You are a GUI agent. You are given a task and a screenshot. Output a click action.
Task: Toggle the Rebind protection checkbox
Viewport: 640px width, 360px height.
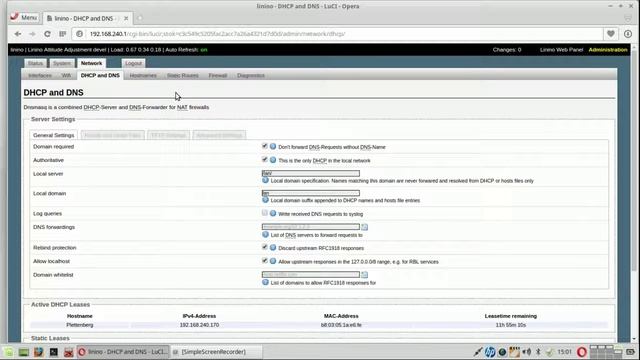click(264, 247)
